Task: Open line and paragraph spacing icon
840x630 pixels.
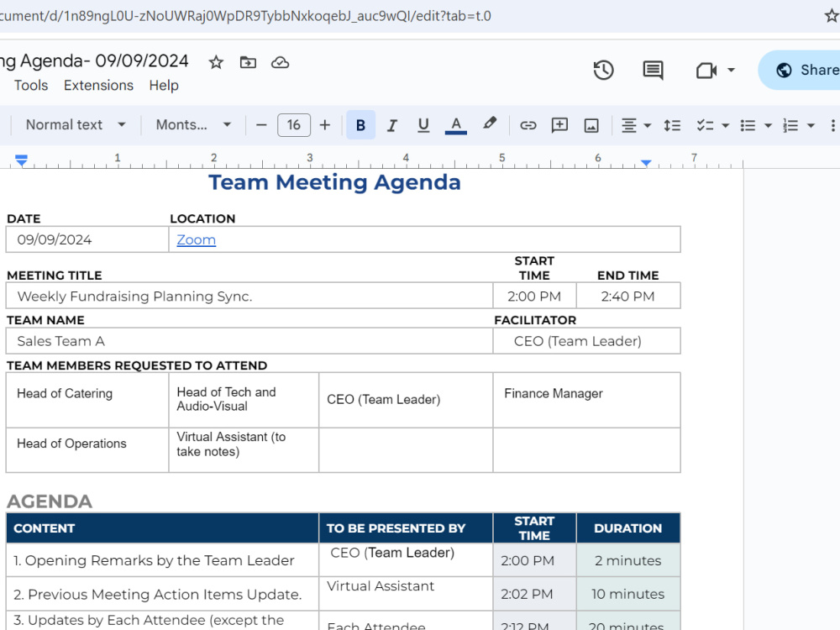Action: [672, 125]
